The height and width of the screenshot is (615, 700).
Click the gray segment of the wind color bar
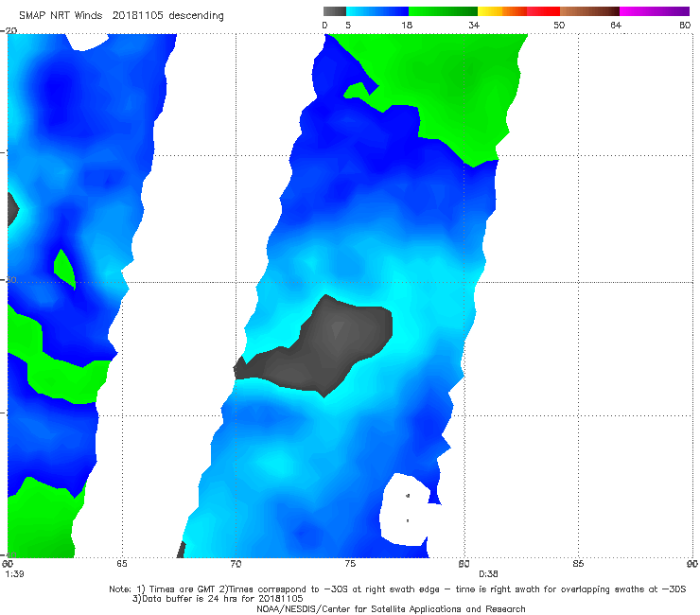coord(335,11)
